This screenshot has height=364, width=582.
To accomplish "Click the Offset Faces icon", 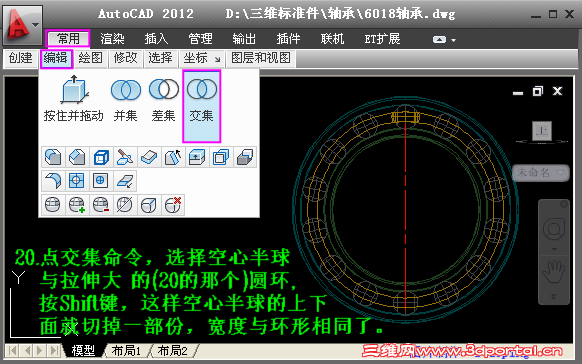I will (x=221, y=157).
